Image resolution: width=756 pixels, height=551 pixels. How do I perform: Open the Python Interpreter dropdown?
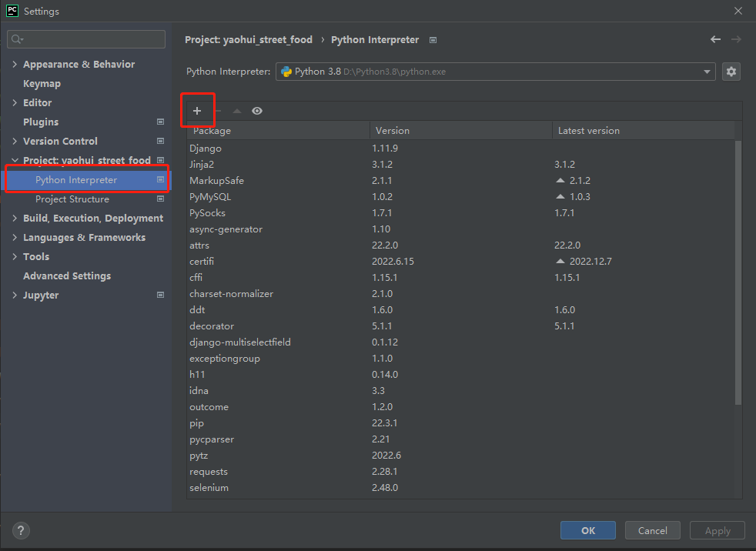click(495, 72)
